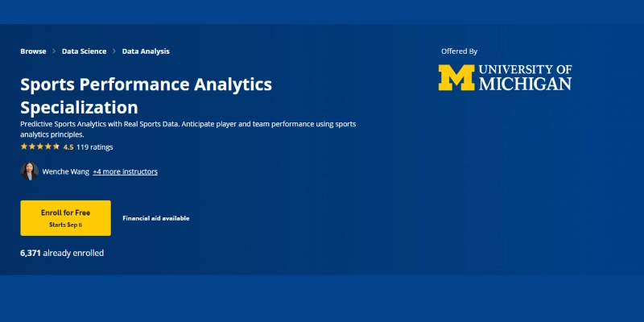Screen dimensions: 644x322
Task: Click the third rating star
Action: point(39,147)
